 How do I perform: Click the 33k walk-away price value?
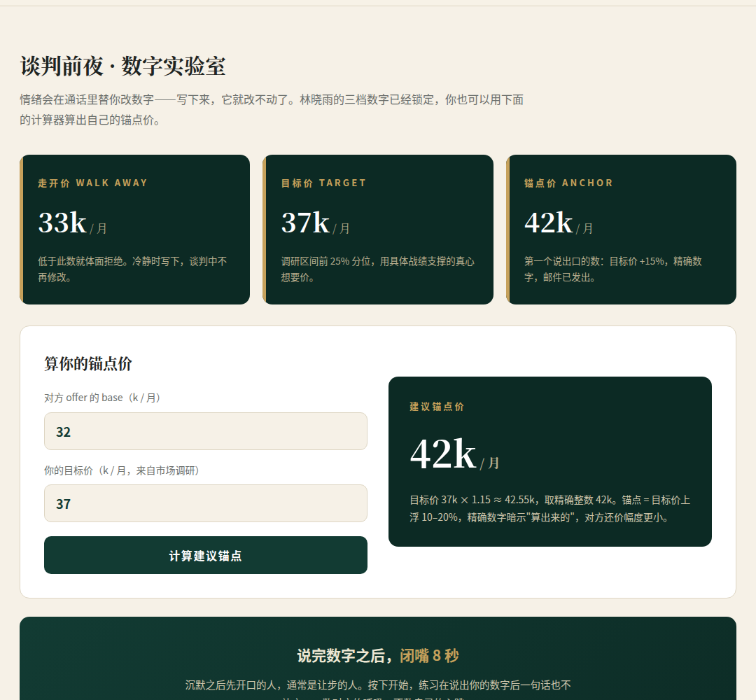click(62, 222)
